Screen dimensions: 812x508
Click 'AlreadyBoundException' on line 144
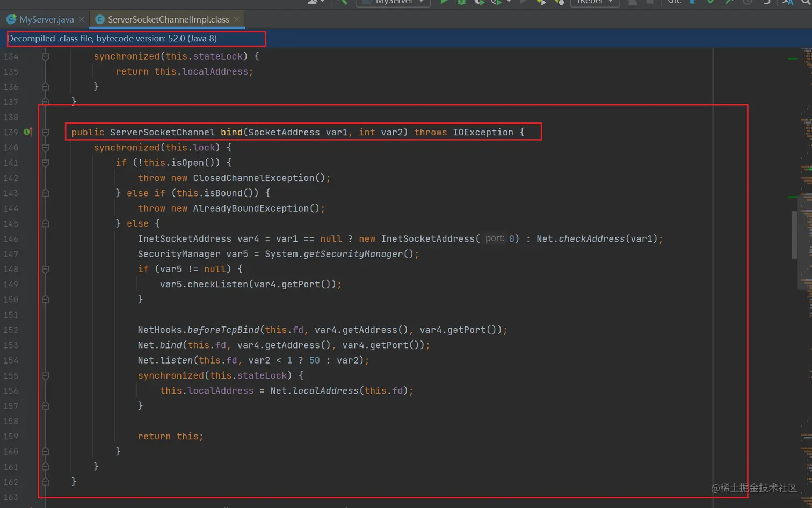[x=251, y=208]
